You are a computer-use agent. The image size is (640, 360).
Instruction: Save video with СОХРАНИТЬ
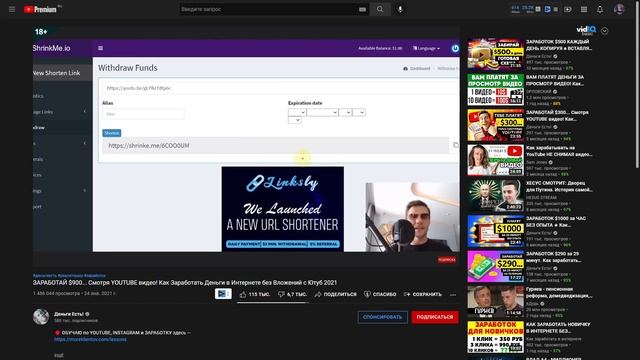coord(422,294)
